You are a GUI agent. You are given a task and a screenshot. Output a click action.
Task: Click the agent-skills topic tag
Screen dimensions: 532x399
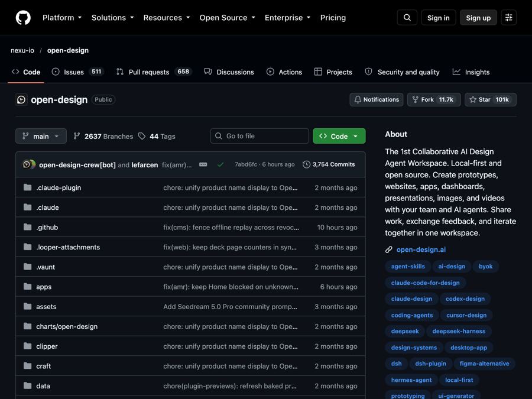tap(408, 267)
